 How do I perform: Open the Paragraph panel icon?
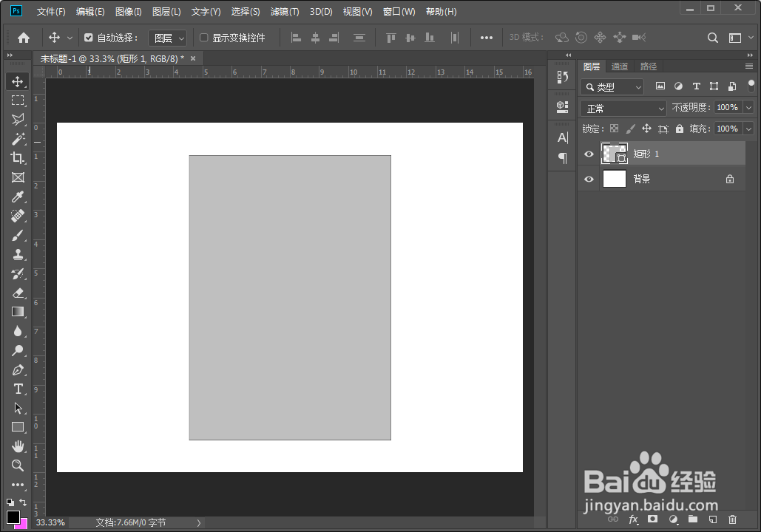pyautogui.click(x=563, y=157)
